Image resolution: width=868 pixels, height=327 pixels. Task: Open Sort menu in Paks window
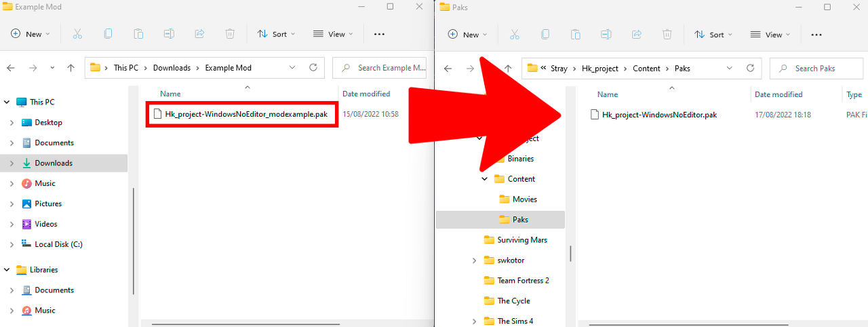pos(713,34)
